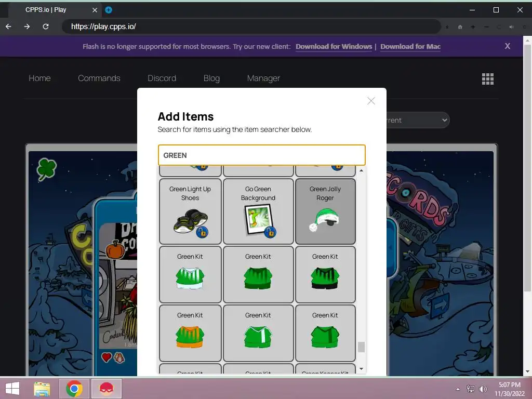This screenshot has height=399, width=532.
Task: Follow the Download for Windows link
Action: 334,46
